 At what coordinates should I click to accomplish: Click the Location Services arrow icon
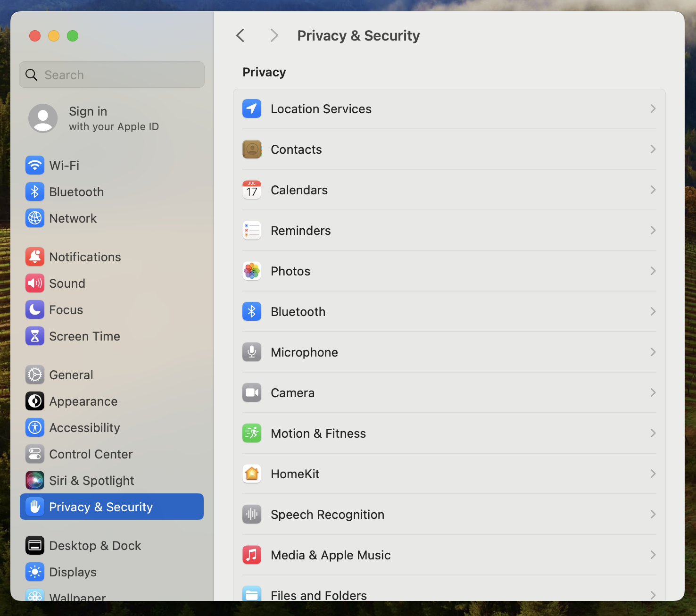pyautogui.click(x=252, y=109)
